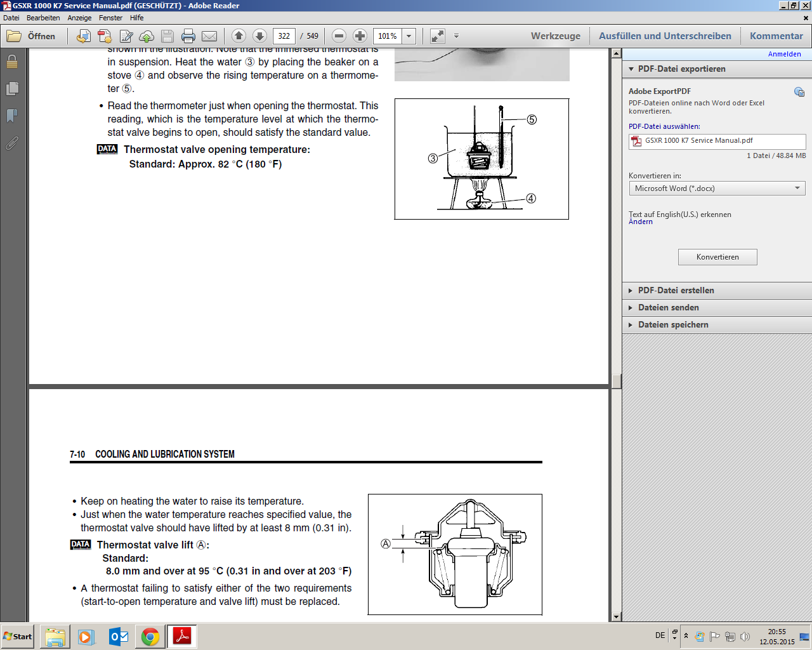Image resolution: width=812 pixels, height=650 pixels.
Task: Click the Anmelden sign-in link
Action: [x=785, y=54]
